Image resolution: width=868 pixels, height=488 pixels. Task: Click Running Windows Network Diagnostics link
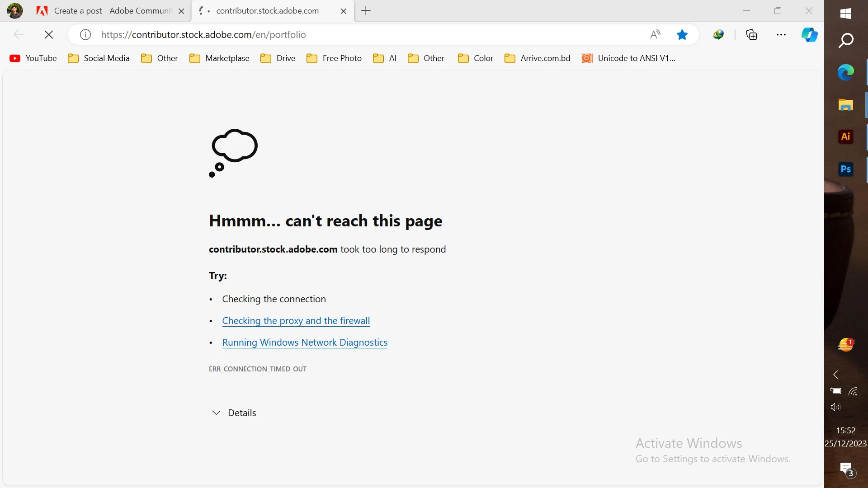(305, 343)
